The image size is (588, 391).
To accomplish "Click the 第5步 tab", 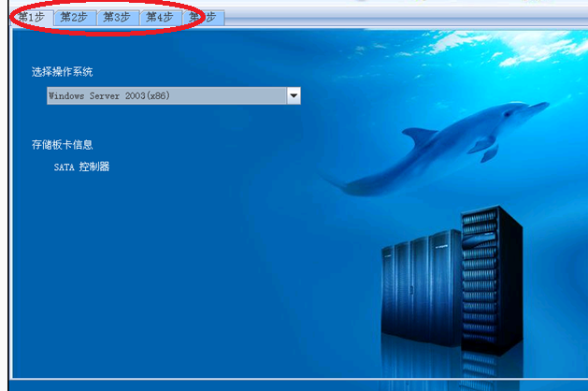I will click(x=202, y=18).
